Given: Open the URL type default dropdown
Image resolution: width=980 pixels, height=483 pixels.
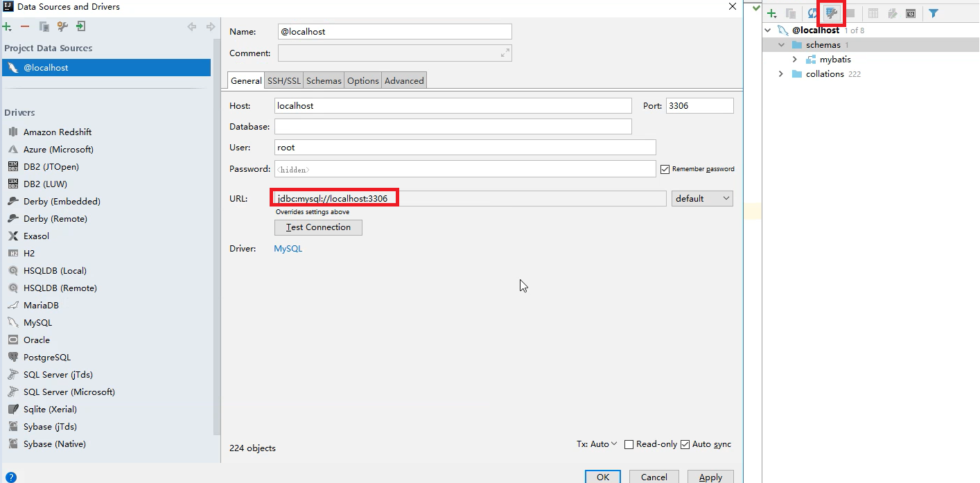Looking at the screenshot, I should coord(702,198).
